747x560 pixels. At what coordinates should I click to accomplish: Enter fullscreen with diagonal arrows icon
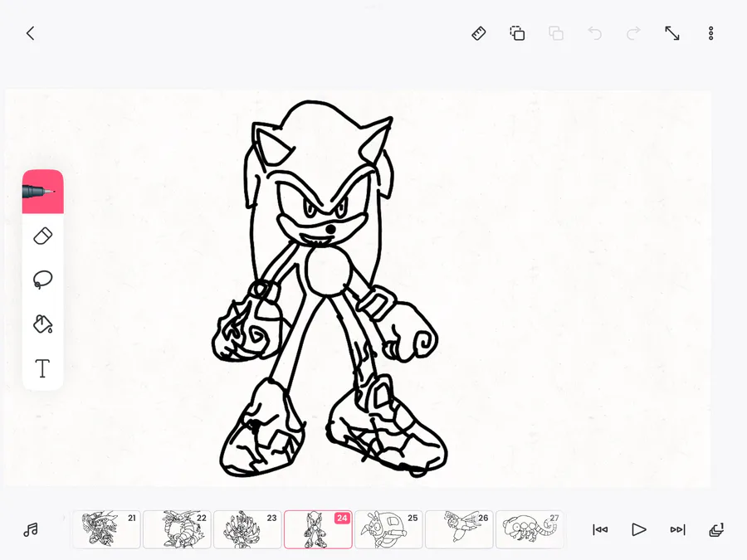(x=672, y=33)
